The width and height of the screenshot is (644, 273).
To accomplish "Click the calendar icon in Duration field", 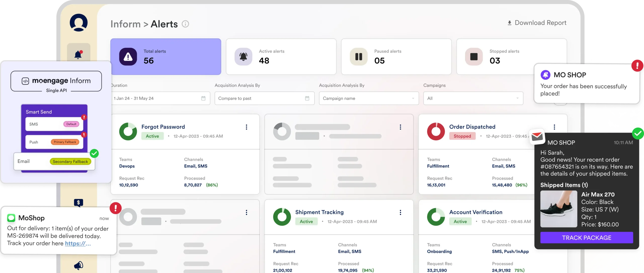I will click(x=203, y=98).
